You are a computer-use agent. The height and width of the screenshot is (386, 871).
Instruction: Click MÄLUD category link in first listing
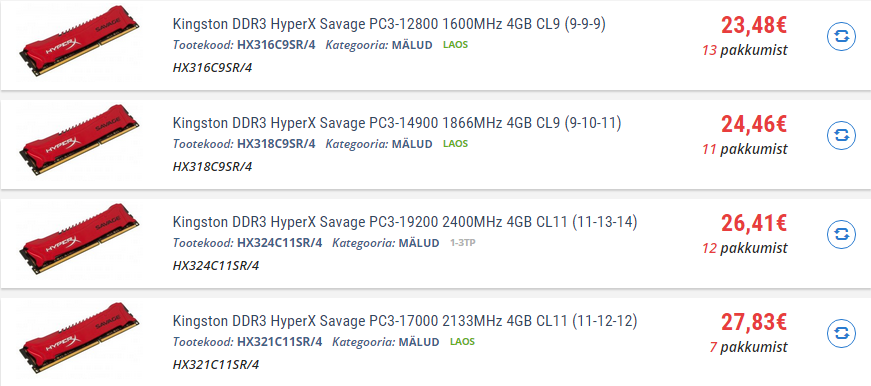coord(412,45)
